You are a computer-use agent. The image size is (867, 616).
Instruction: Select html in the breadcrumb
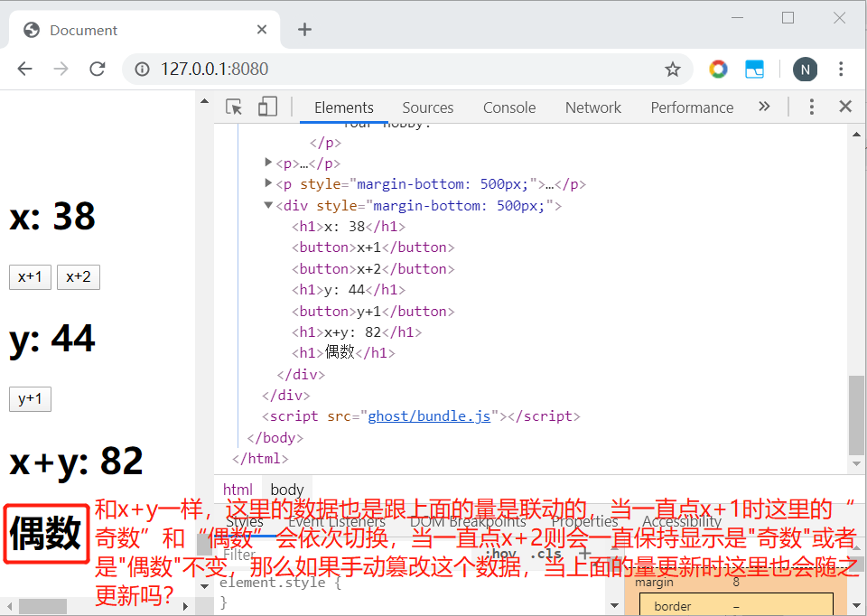click(238, 490)
